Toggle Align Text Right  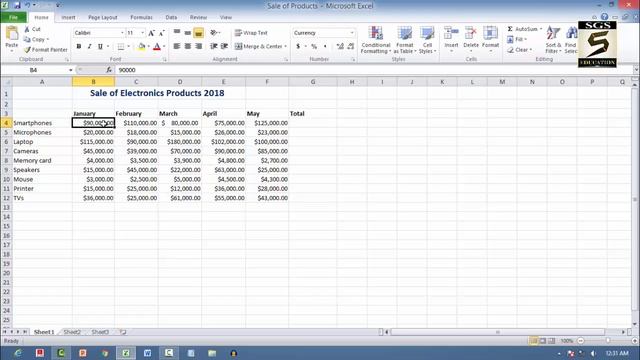199,46
